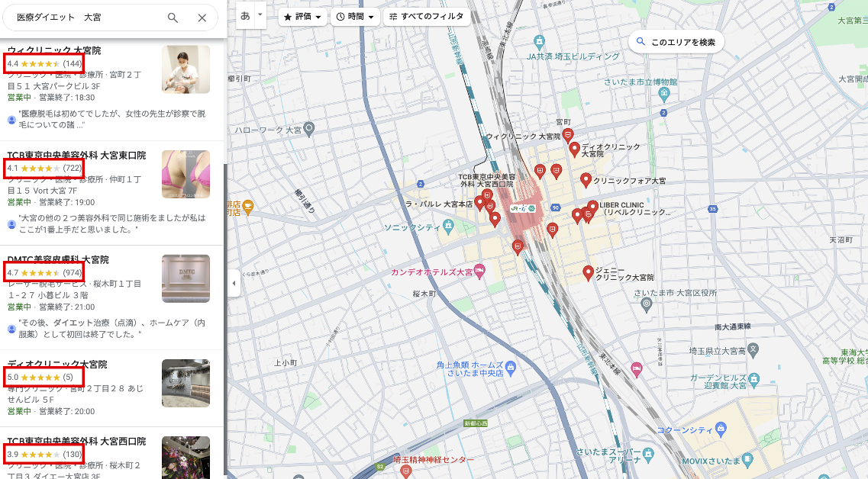Image resolution: width=868 pixels, height=479 pixels.
Task: Click ウィクリニック 大宮院 photo thumbnail
Action: (186, 69)
